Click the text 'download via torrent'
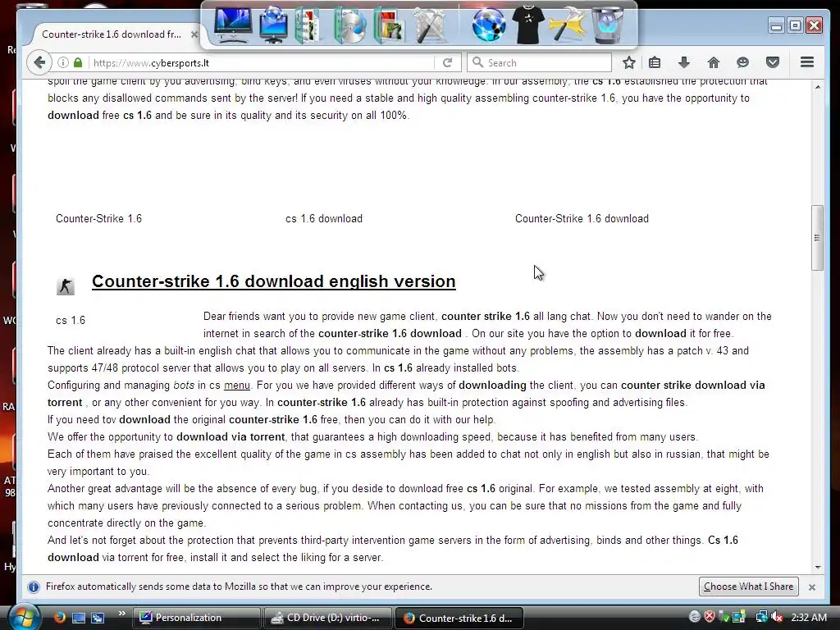The height and width of the screenshot is (630, 840). [231, 437]
